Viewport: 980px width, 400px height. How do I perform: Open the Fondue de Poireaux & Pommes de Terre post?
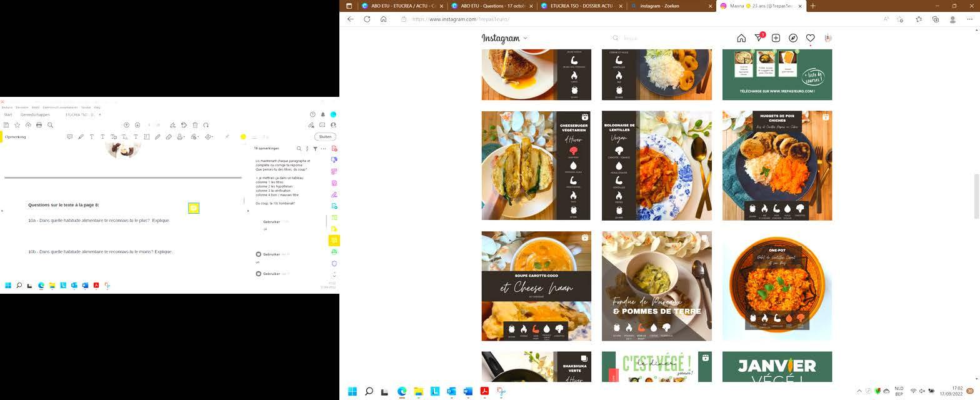pos(657,286)
